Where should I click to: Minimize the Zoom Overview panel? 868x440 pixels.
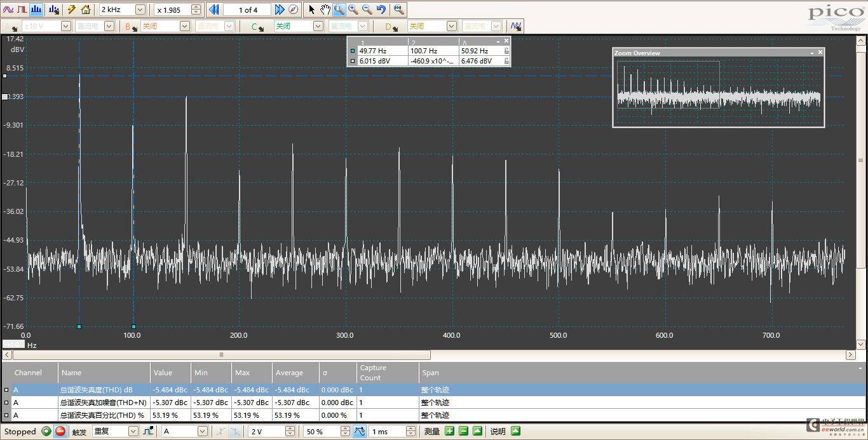tap(811, 53)
